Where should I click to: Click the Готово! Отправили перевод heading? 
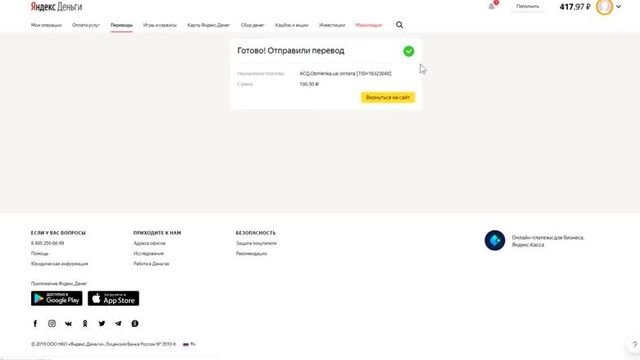[291, 51]
